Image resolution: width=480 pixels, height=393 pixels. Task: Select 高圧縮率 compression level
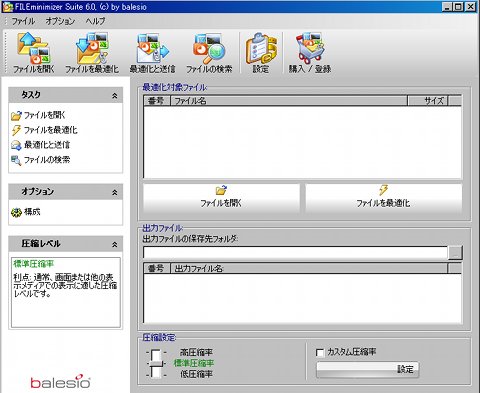click(196, 352)
